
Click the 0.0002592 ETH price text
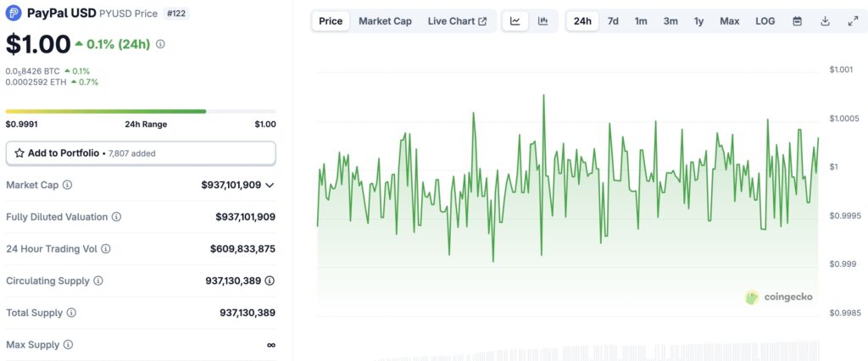pyautogui.click(x=36, y=82)
